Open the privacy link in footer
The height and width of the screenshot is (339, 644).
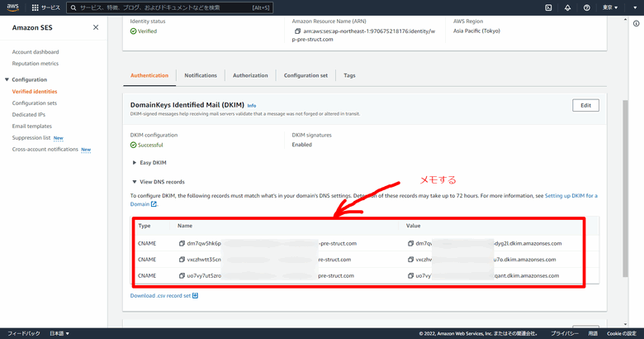tap(565, 334)
